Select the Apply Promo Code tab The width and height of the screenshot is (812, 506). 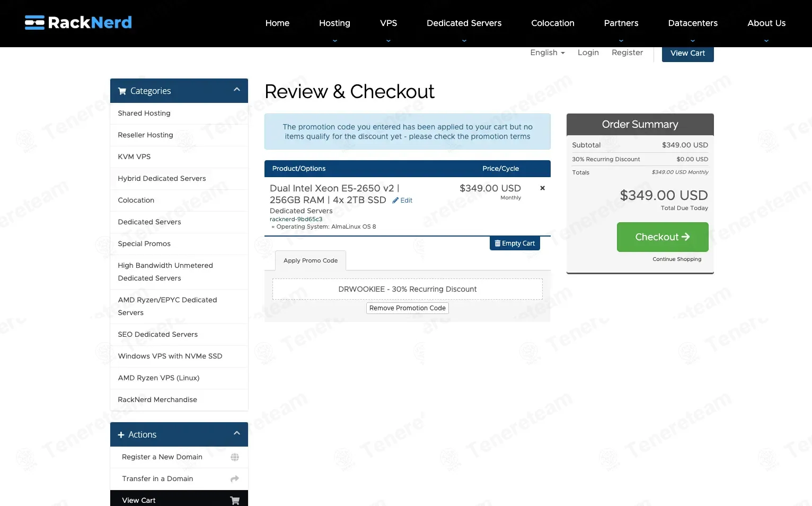pos(311,260)
